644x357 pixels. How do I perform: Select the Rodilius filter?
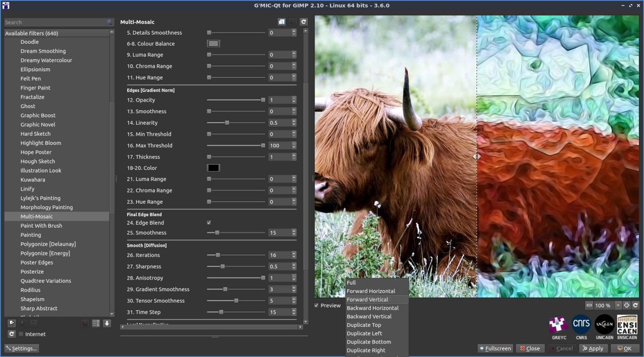pos(30,290)
